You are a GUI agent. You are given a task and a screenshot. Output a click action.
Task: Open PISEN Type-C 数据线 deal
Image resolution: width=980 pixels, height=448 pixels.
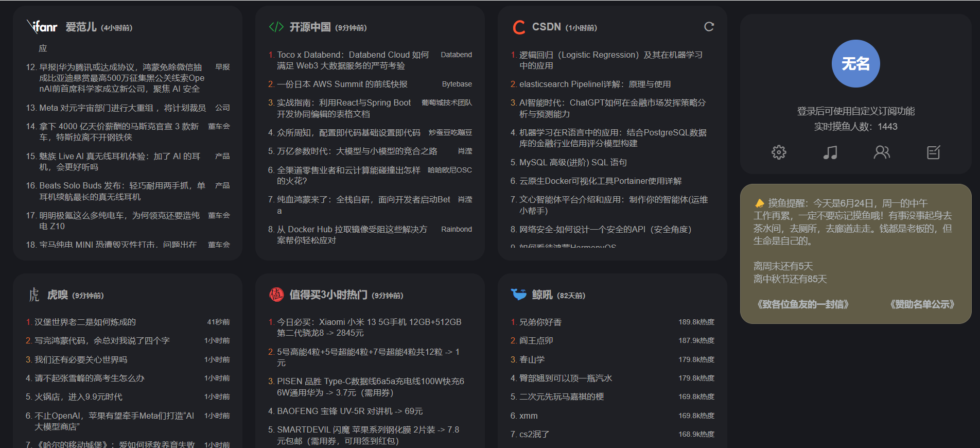point(371,387)
